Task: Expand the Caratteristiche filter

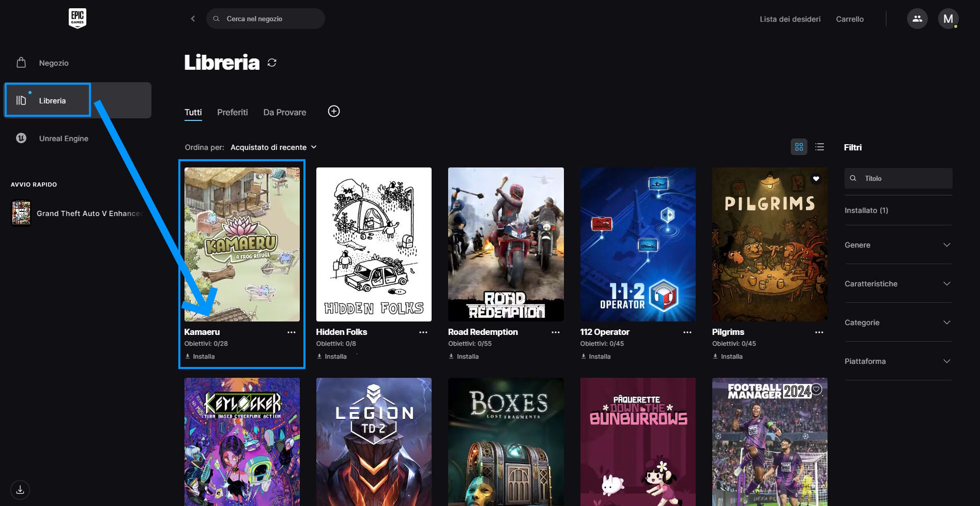Action: tap(898, 284)
